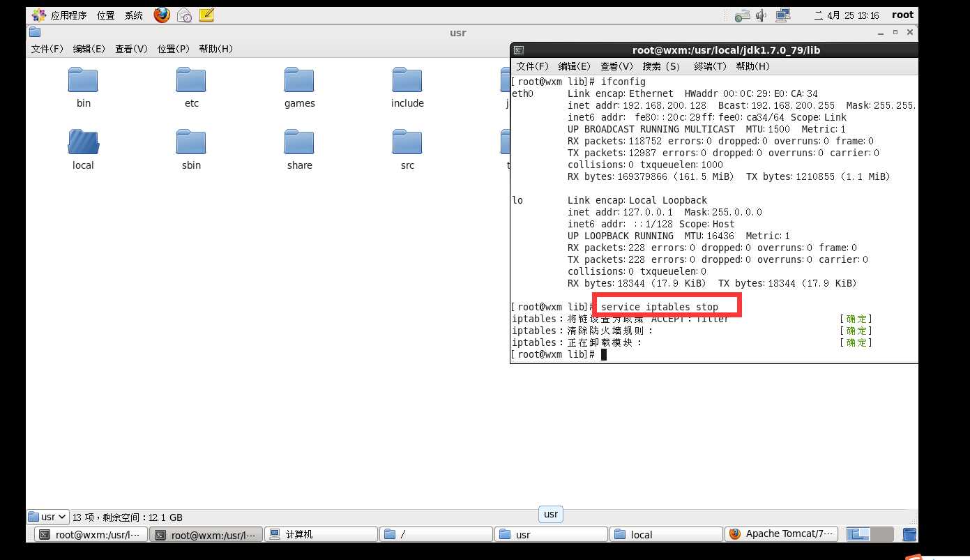Click the network connection tray icon
The height and width of the screenshot is (560, 970).
(783, 15)
